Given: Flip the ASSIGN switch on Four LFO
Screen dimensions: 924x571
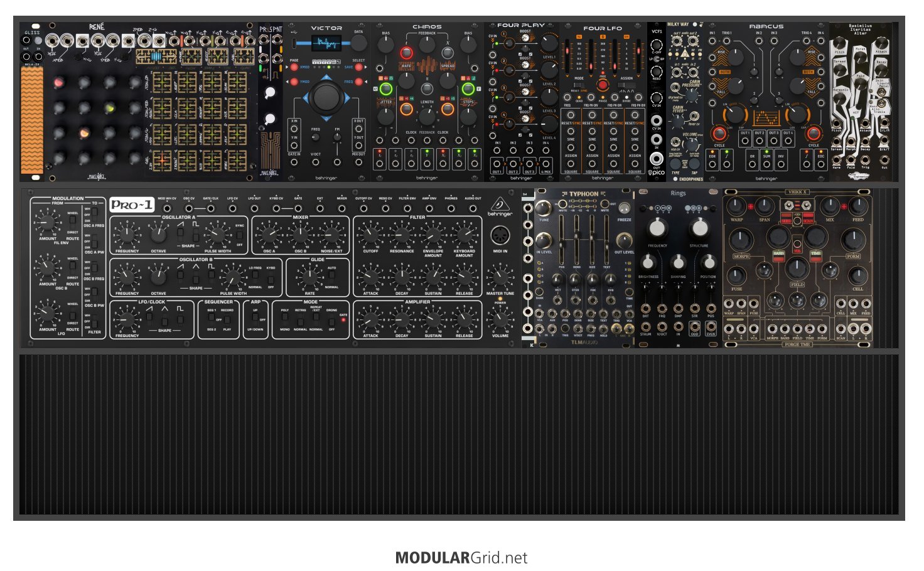Looking at the screenshot, I should [626, 85].
